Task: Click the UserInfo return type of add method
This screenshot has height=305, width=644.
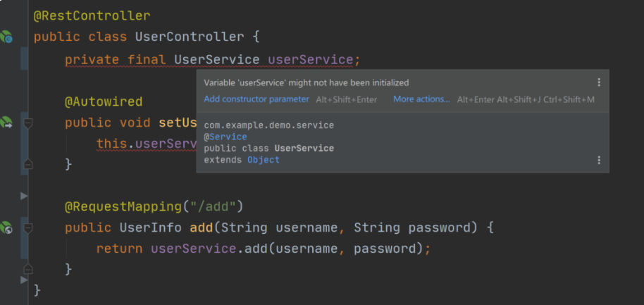Action: click(x=150, y=228)
